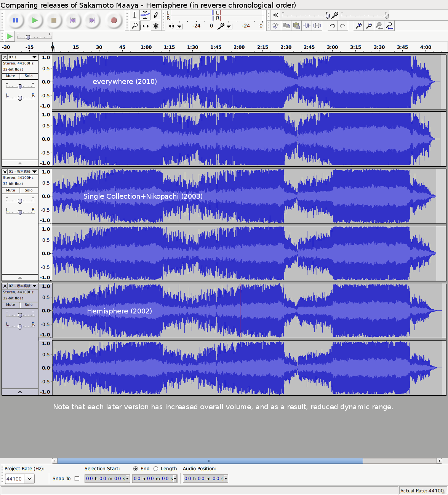This screenshot has height=495, width=448.
Task: Click Trim audio outside selection icon
Action: pyautogui.click(x=307, y=26)
